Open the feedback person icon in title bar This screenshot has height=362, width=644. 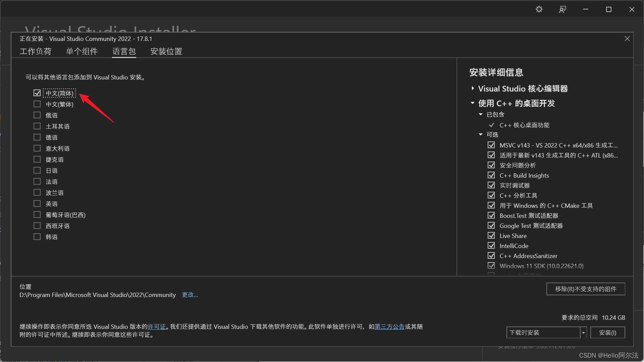point(562,9)
